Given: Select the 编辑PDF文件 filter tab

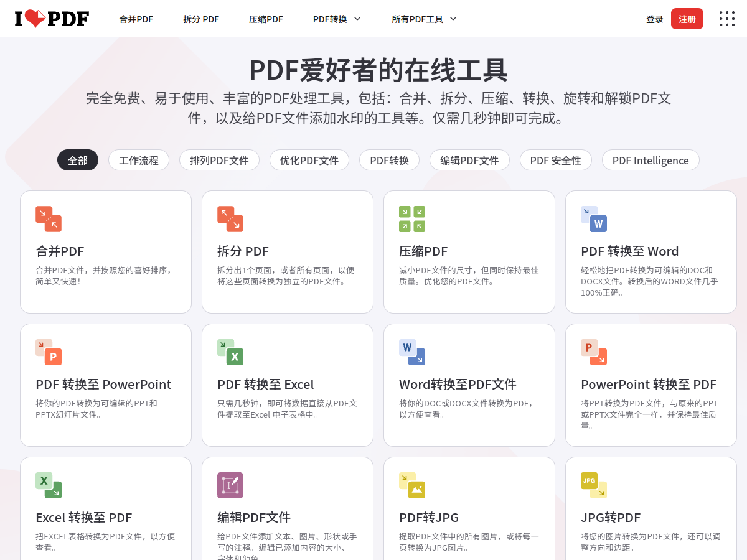Looking at the screenshot, I should tap(469, 160).
